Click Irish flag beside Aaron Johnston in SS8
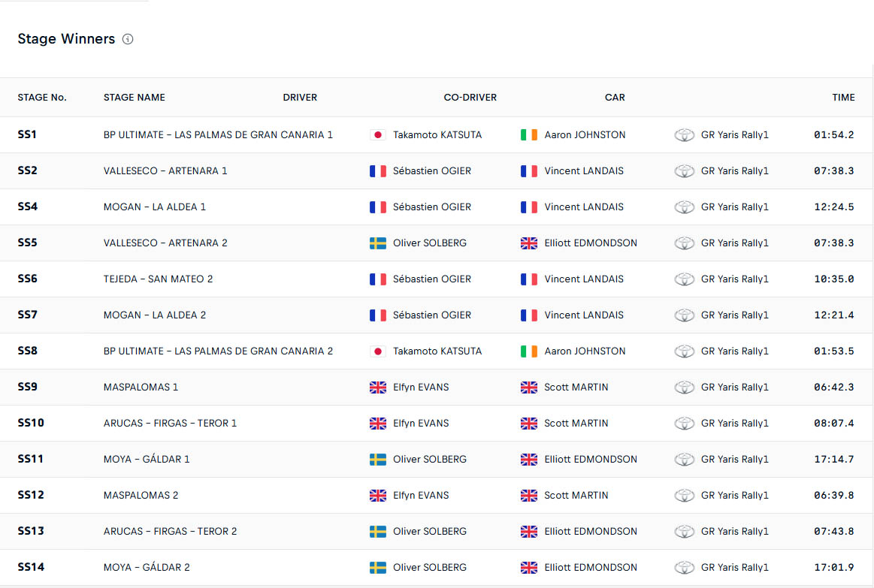 pos(529,351)
